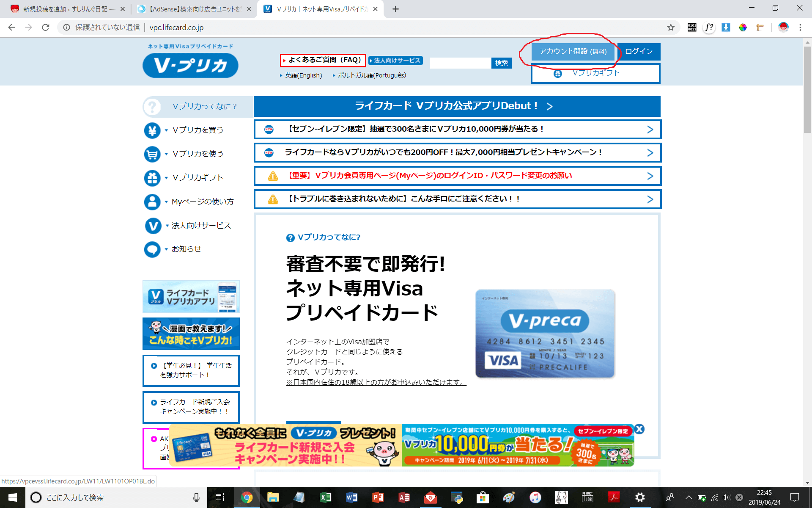Open a new browser tab
Image resolution: width=812 pixels, height=508 pixels.
[395, 9]
